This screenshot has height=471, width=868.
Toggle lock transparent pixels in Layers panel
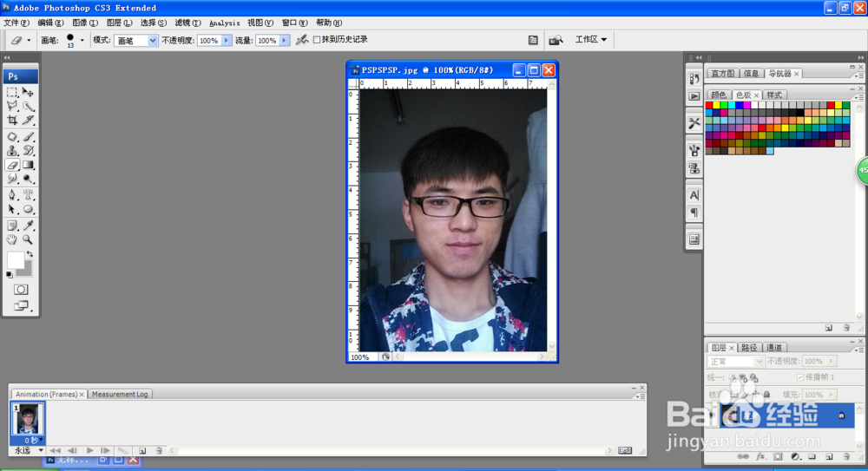tap(734, 395)
